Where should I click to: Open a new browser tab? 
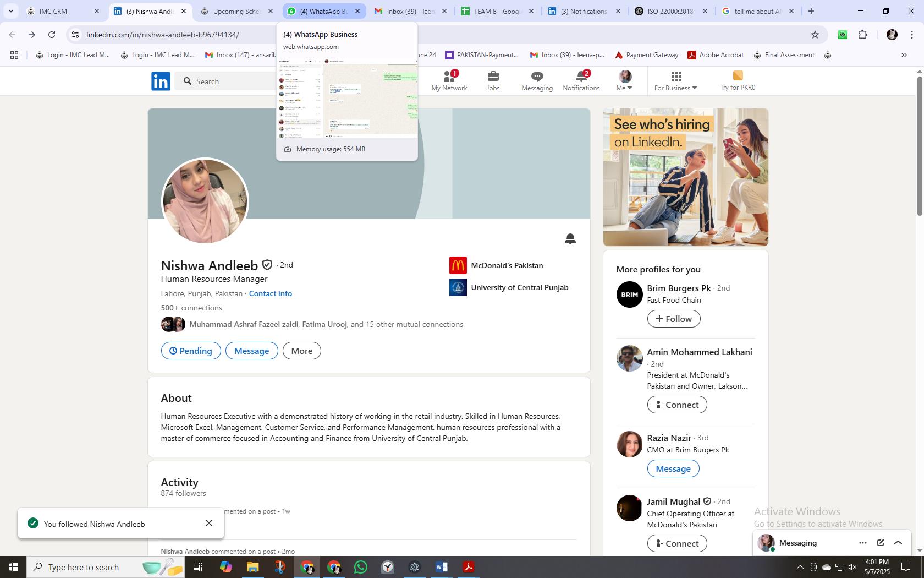tap(811, 11)
